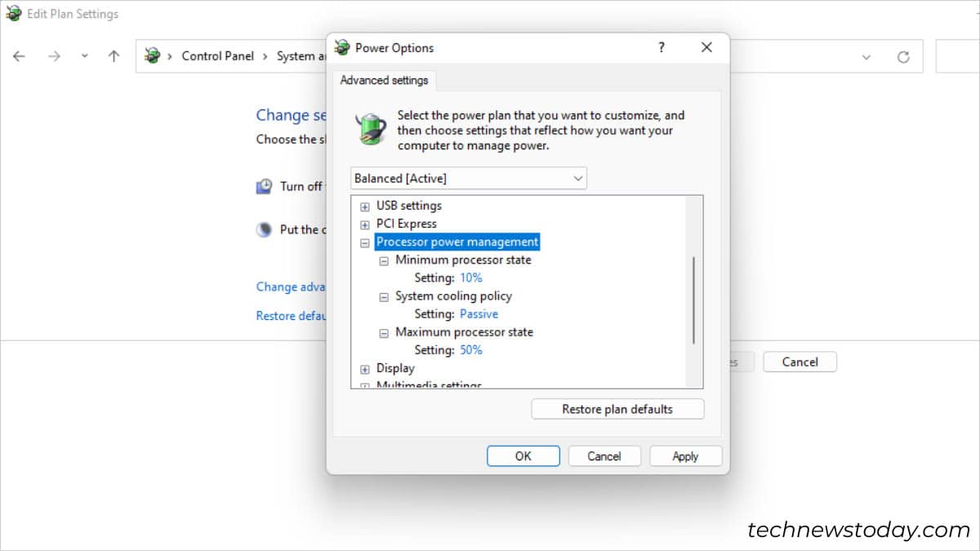Screen dimensions: 980x551
Task: Expand the PCI Express entry
Action: (x=364, y=224)
